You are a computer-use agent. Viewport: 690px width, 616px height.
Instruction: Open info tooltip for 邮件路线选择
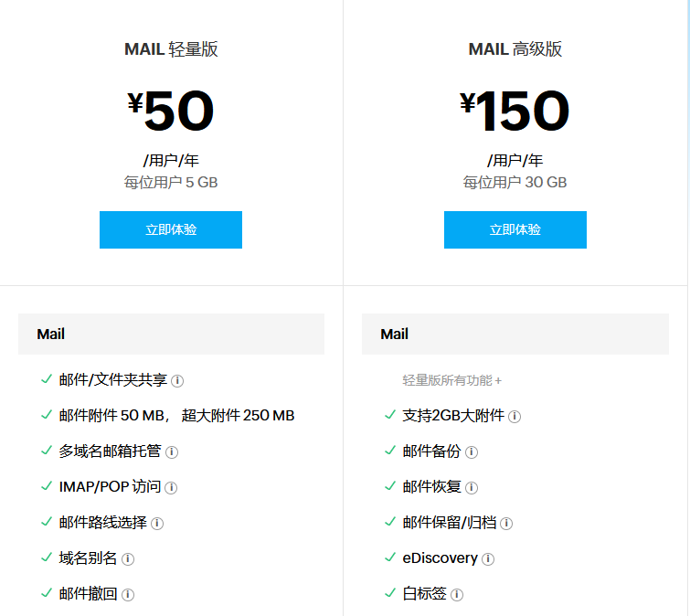[157, 524]
